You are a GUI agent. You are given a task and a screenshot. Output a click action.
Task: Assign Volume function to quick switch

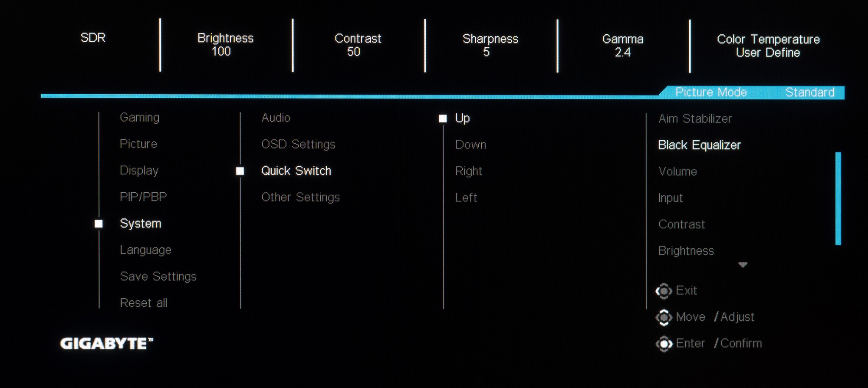tap(677, 171)
